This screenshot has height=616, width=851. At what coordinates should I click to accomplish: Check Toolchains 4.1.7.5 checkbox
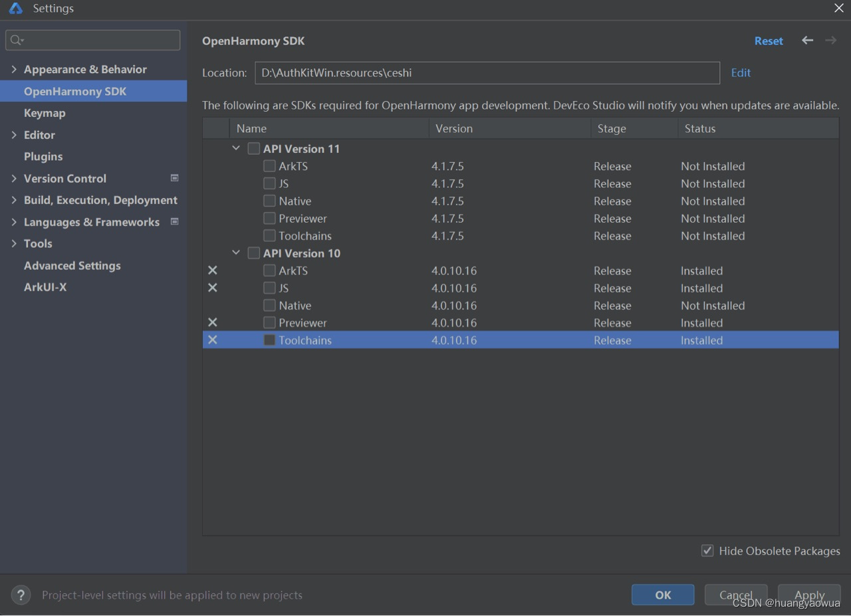[269, 235]
